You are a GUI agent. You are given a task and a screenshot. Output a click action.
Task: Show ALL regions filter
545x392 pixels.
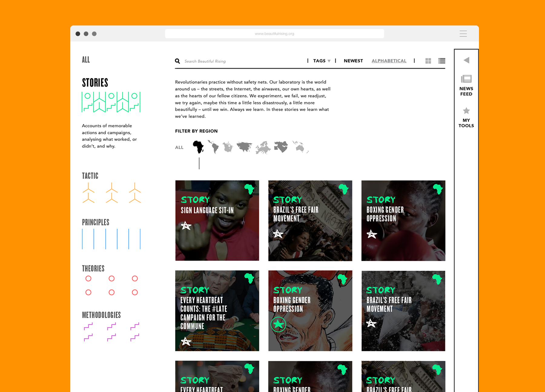179,147
